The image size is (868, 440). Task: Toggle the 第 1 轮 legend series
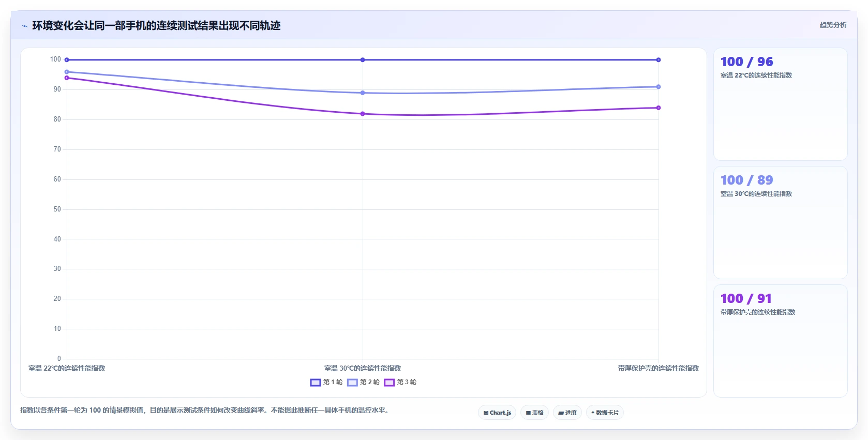click(x=326, y=382)
